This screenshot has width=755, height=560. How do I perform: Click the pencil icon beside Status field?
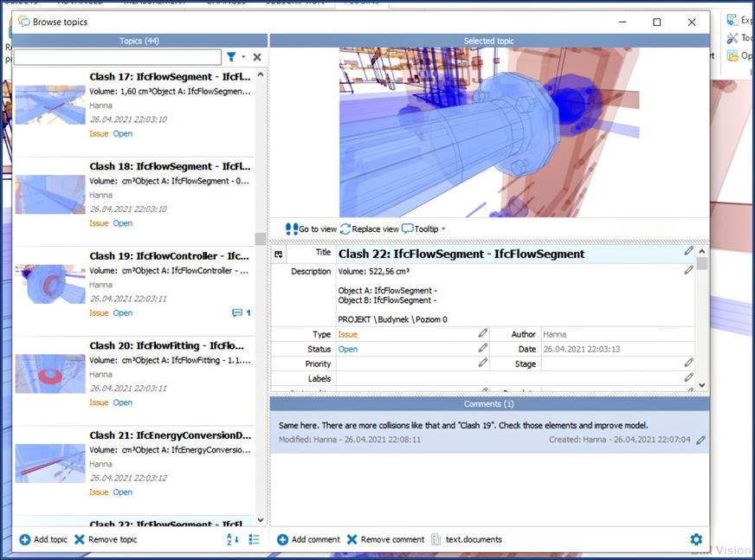pyautogui.click(x=483, y=349)
